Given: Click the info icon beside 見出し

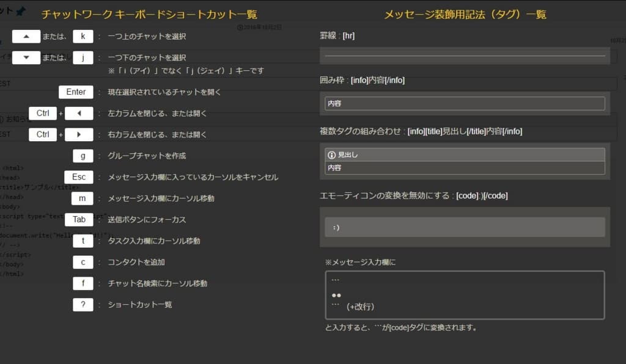Looking at the screenshot, I should pyautogui.click(x=331, y=155).
